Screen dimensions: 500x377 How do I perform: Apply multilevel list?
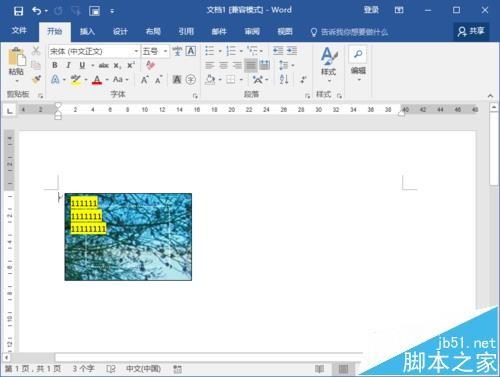(x=252, y=51)
